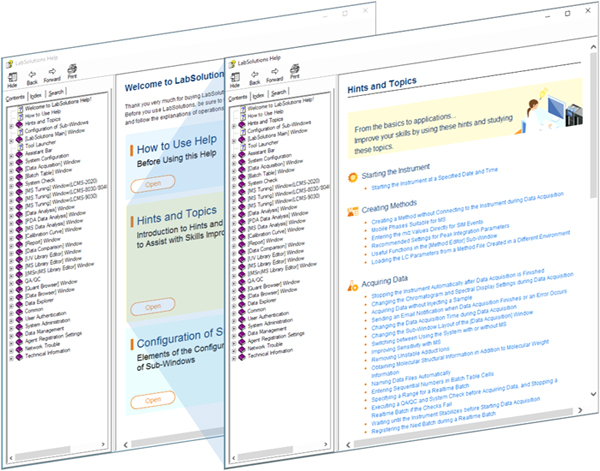
Task: Click Creating Methods section icon
Action: 353,212
